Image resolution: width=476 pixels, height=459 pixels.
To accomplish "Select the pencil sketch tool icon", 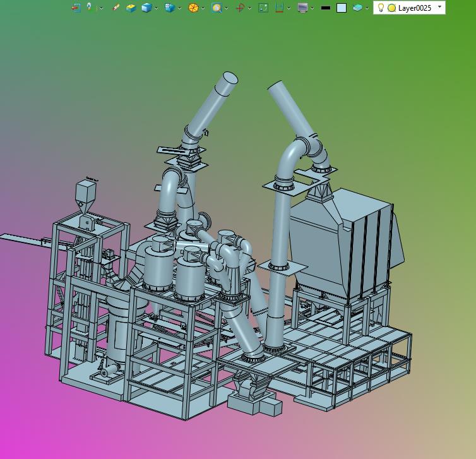I will click(116, 8).
